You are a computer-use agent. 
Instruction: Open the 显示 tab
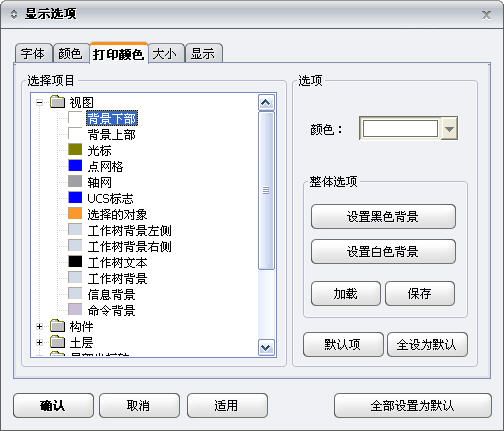coord(203,53)
